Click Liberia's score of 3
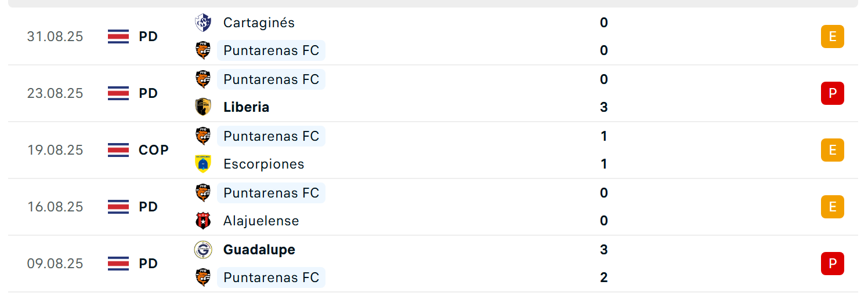This screenshot has width=868, height=296. [x=604, y=107]
